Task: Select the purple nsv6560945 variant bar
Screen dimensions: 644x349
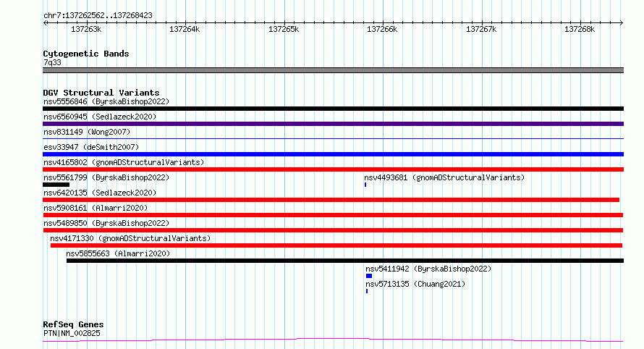Action: point(333,124)
